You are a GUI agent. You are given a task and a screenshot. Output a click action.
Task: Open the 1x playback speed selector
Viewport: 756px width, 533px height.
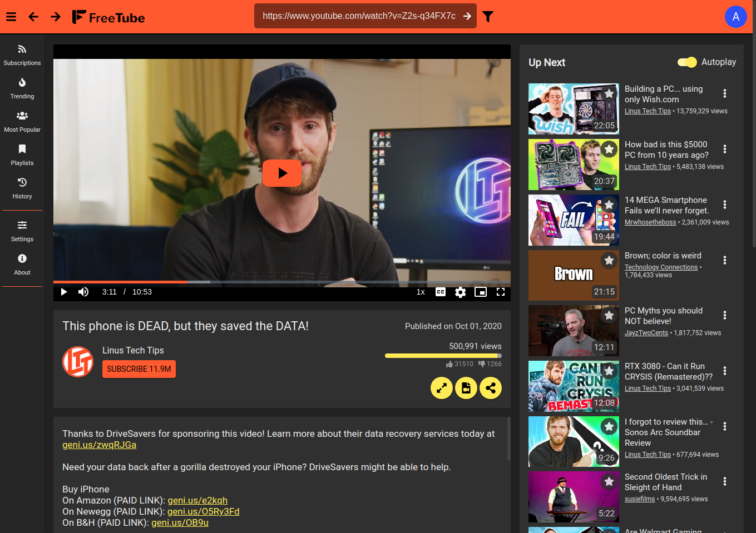pos(421,292)
